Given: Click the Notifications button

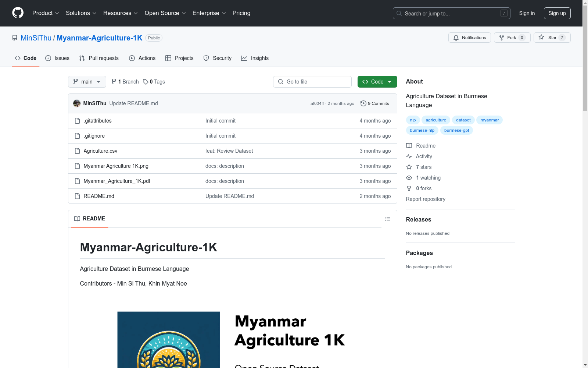Looking at the screenshot, I should pos(470,38).
